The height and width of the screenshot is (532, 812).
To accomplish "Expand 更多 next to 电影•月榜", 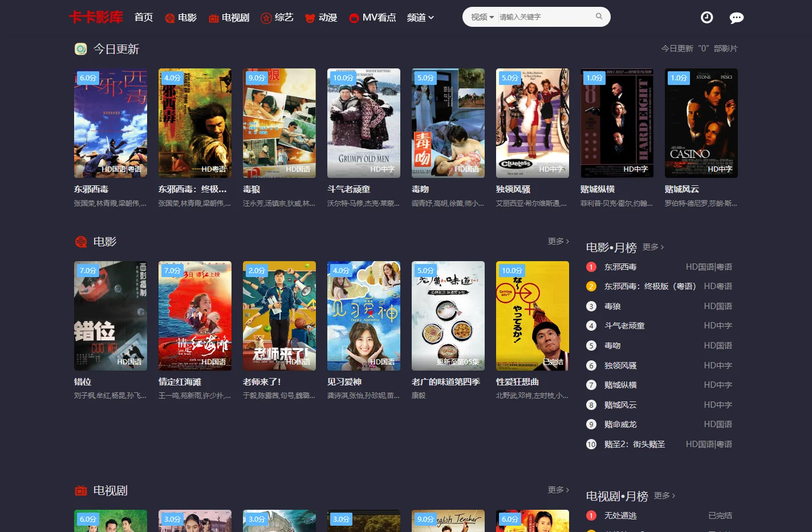I will (653, 247).
